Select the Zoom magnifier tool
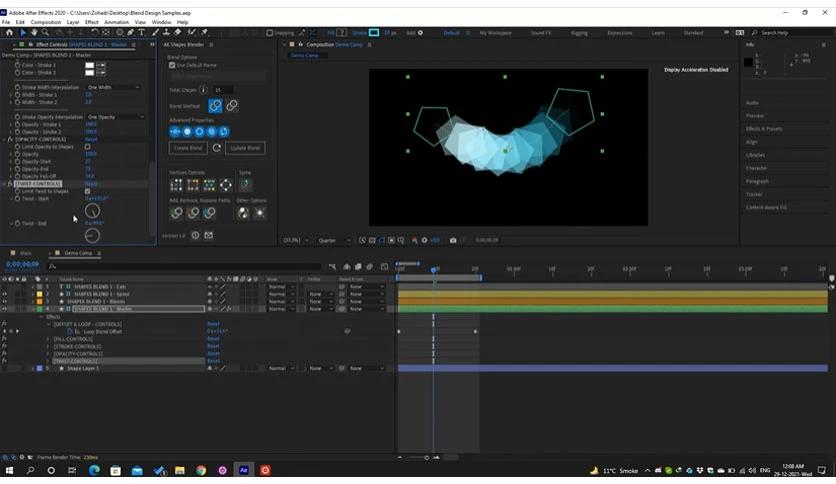The image size is (836, 484). click(46, 33)
